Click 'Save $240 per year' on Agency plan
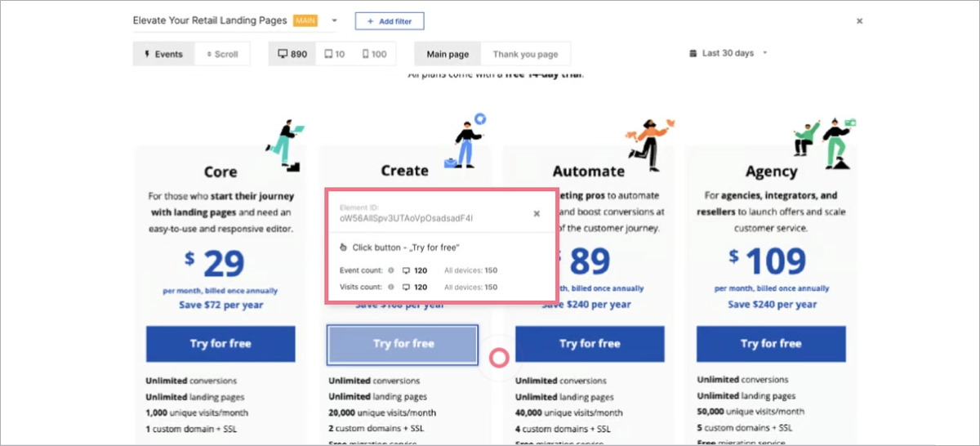 coord(771,305)
